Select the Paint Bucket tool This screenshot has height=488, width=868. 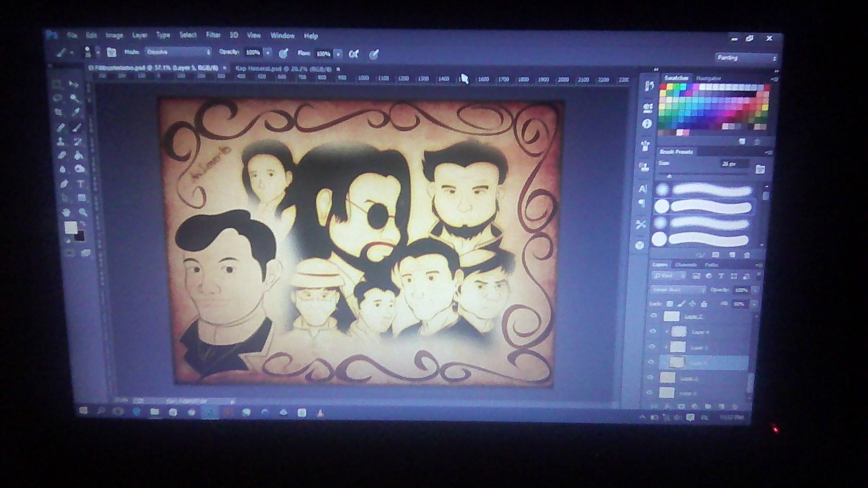(x=79, y=155)
